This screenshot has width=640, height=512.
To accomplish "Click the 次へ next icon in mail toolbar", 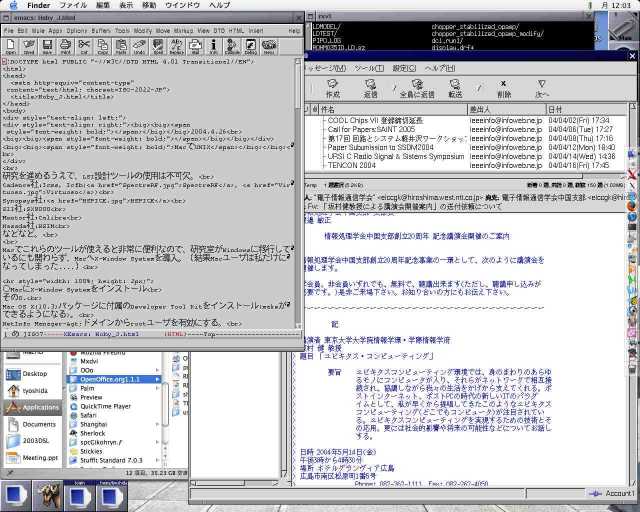I will 542,88.
